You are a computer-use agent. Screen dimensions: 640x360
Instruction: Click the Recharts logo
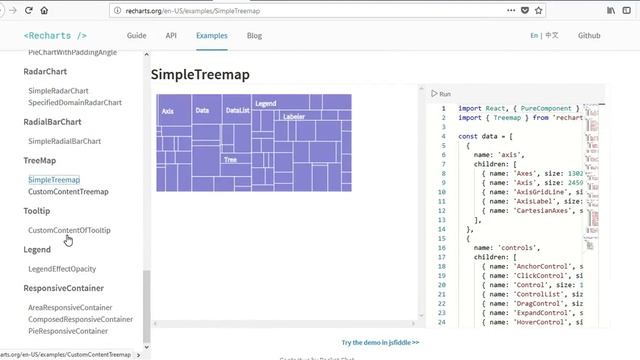pyautogui.click(x=55, y=36)
